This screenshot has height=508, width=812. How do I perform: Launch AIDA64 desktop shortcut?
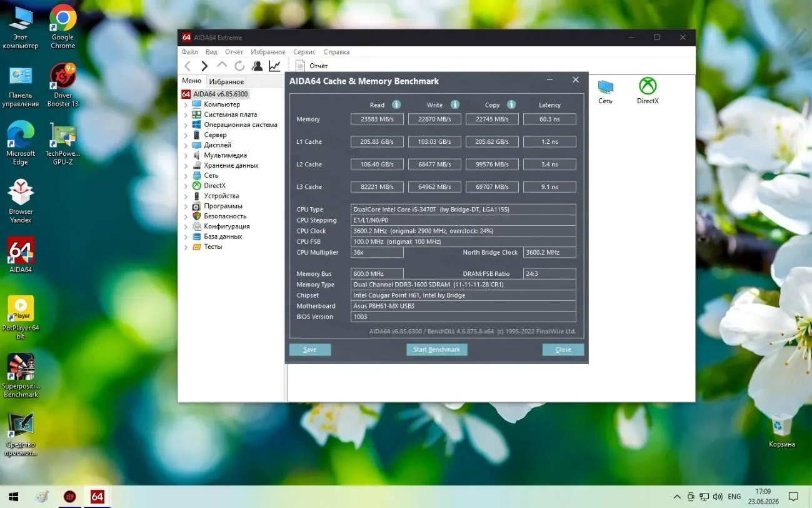tap(21, 255)
